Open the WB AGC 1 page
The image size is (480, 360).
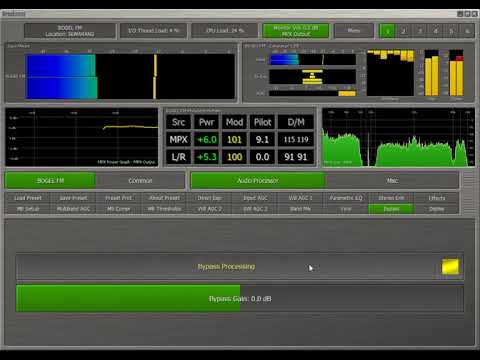point(300,198)
